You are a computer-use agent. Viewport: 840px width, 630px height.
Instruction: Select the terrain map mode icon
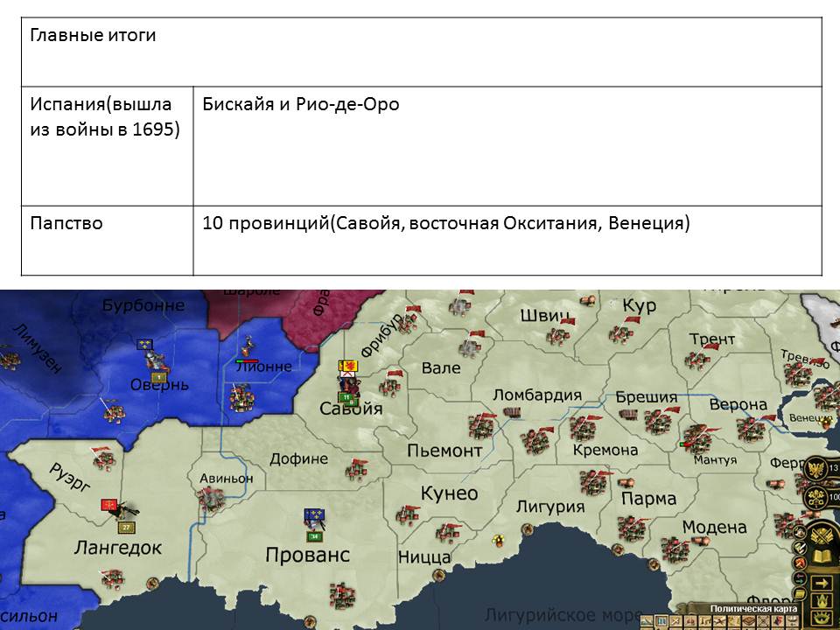[647, 621]
